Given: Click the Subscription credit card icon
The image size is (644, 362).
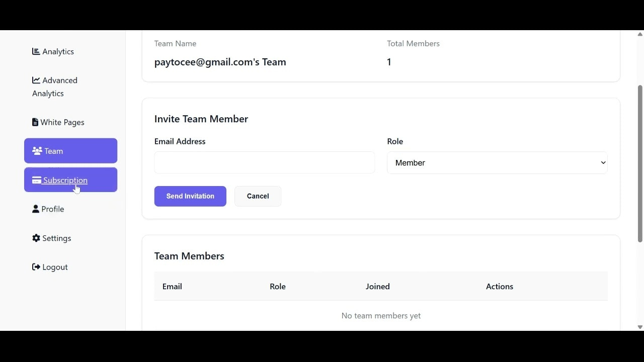Looking at the screenshot, I should (x=37, y=180).
